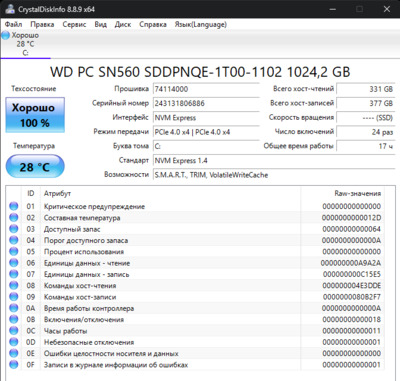Select the Доступный запас attribute text

(72, 229)
